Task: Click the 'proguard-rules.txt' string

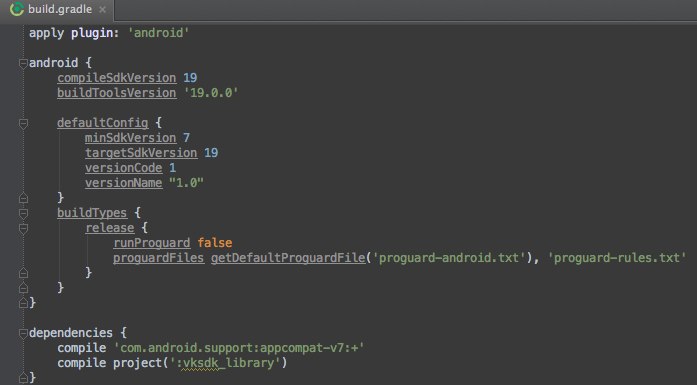Action: point(617,258)
